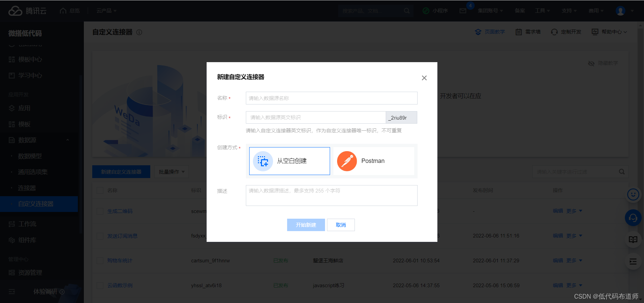The height and width of the screenshot is (303, 644).
Task: Select 工作流 in the sidebar menu
Action: click(27, 224)
